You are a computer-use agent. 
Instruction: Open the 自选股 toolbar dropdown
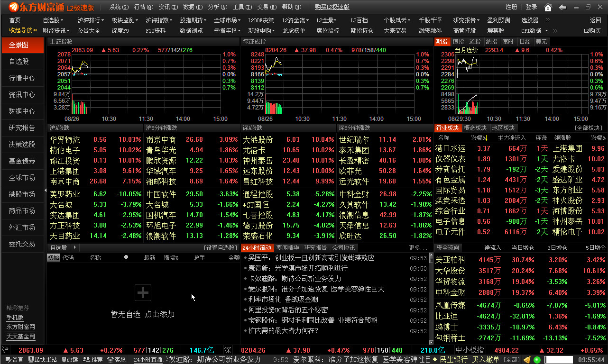53,20
